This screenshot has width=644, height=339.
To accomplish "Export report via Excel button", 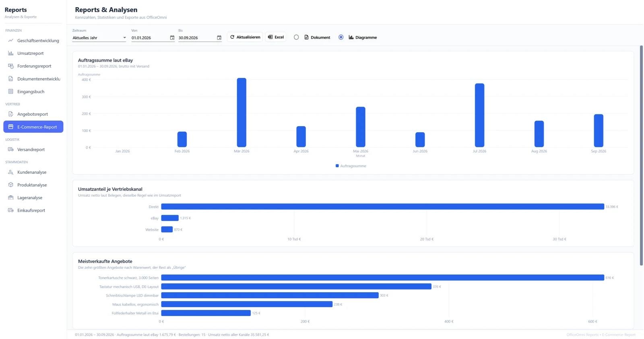I will pyautogui.click(x=276, y=37).
